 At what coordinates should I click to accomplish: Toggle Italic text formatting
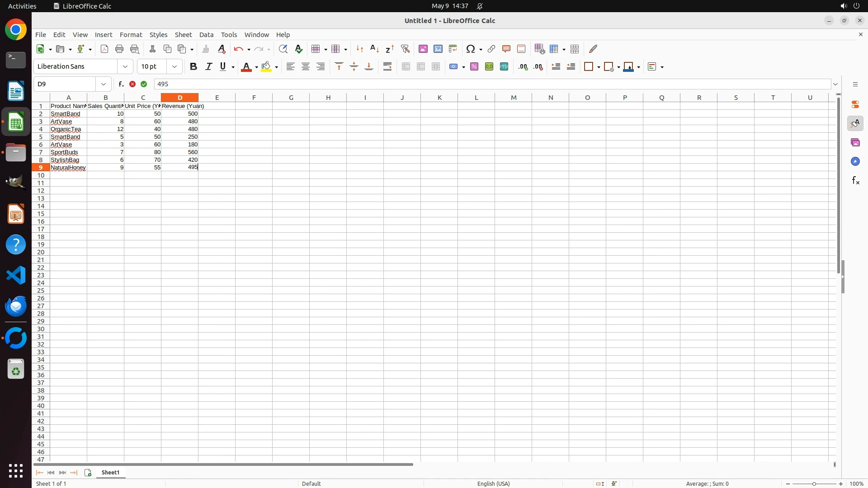point(208,66)
